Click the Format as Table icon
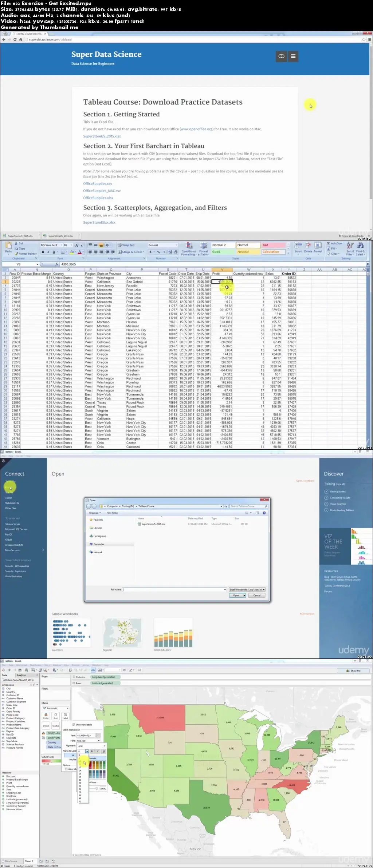 (203, 249)
